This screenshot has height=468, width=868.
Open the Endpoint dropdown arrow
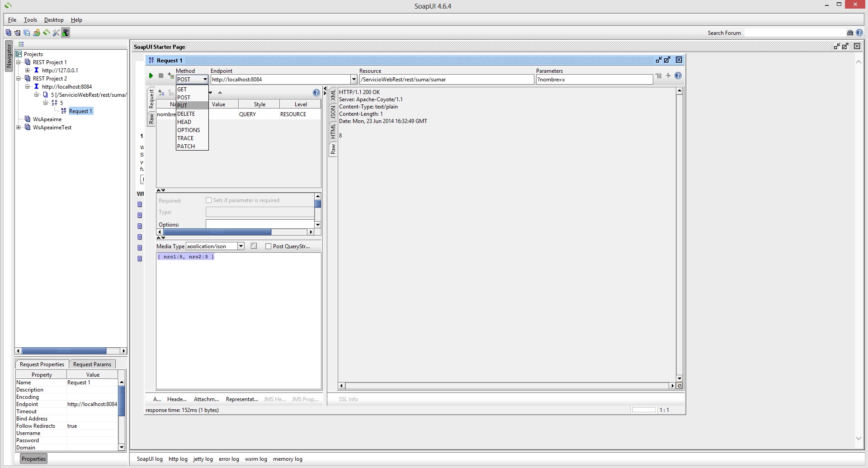[354, 79]
